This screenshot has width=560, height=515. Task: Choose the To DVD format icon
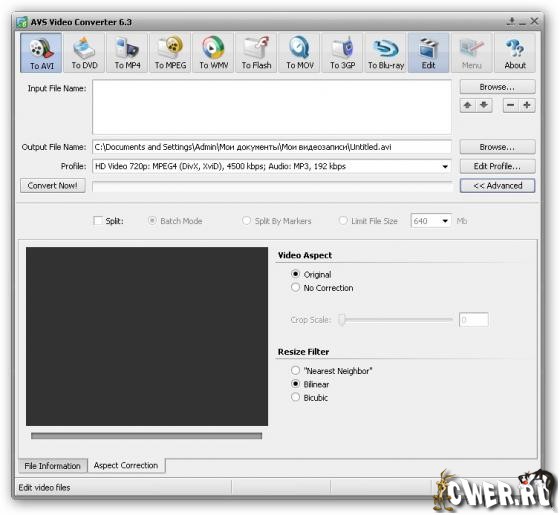84,53
